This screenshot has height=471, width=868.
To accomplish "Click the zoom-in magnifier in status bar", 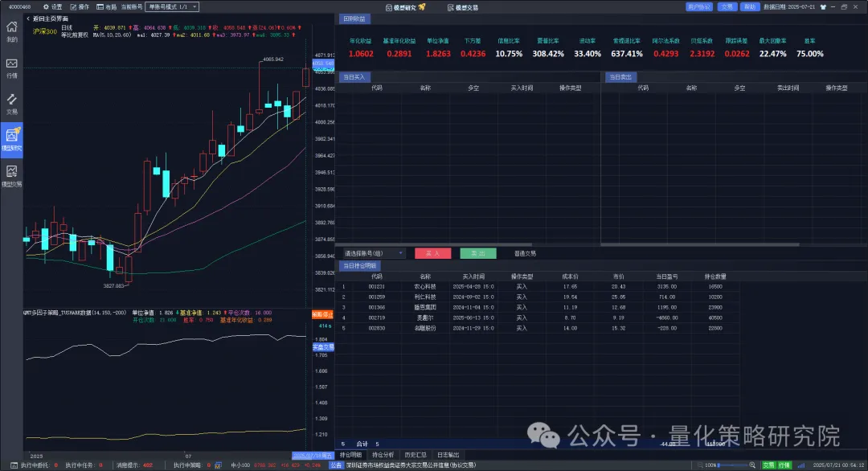I will click(751, 465).
